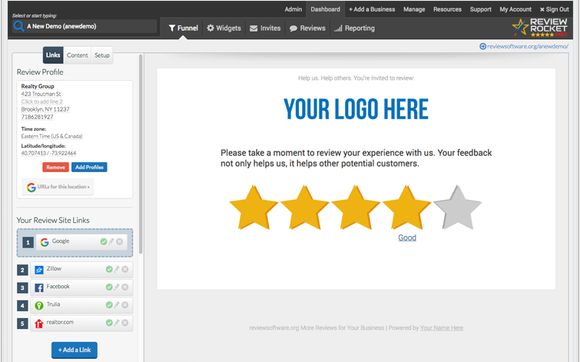
Task: Click the grey circle icon on Facebook row
Action: point(125,287)
